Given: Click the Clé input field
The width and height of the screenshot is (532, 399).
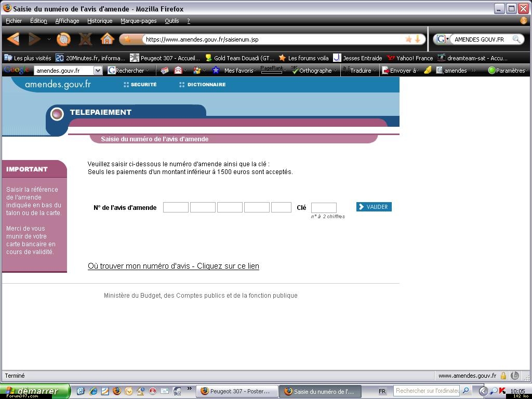Looking at the screenshot, I should [324, 208].
